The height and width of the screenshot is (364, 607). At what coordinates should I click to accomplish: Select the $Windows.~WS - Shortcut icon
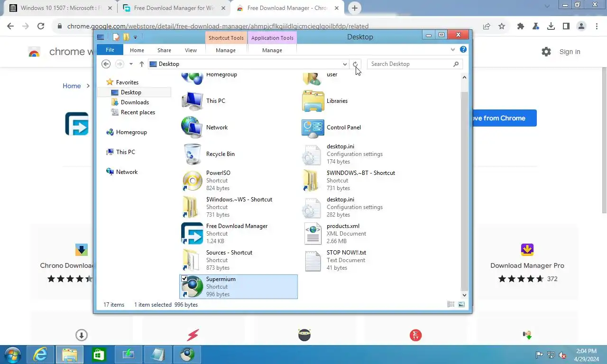(192, 207)
